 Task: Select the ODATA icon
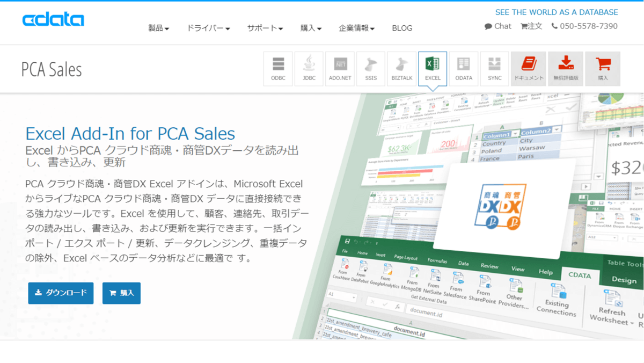[464, 69]
